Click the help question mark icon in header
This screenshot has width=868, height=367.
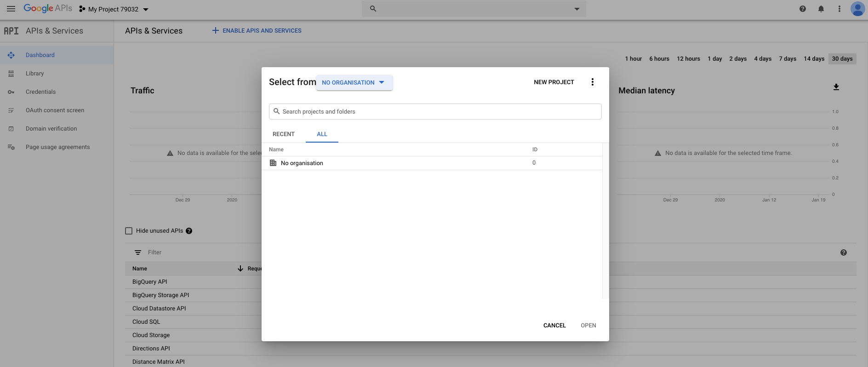pyautogui.click(x=803, y=9)
